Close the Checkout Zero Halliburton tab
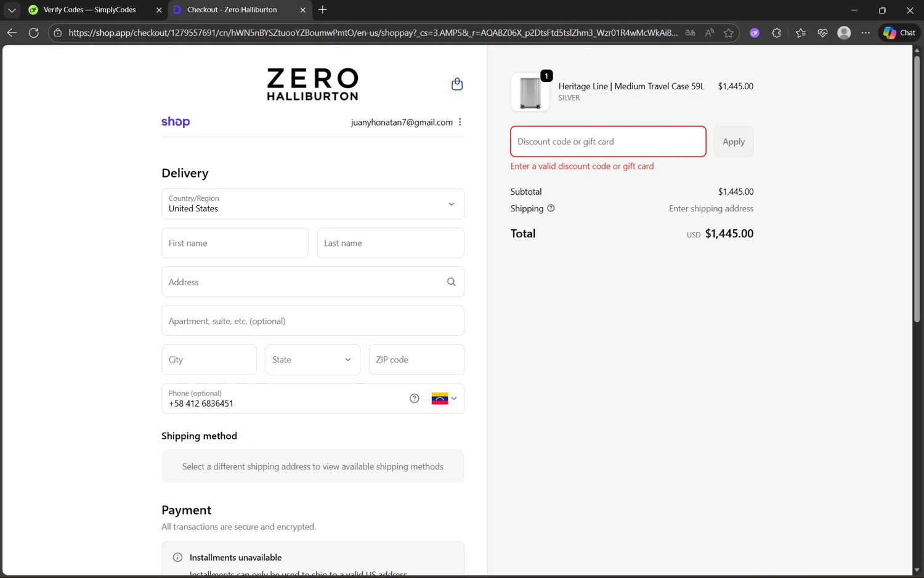 click(302, 10)
